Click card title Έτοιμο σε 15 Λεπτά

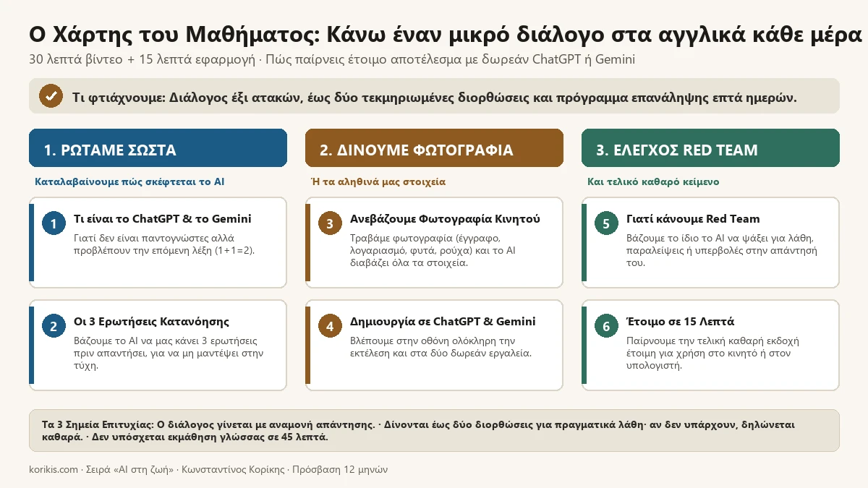click(680, 322)
